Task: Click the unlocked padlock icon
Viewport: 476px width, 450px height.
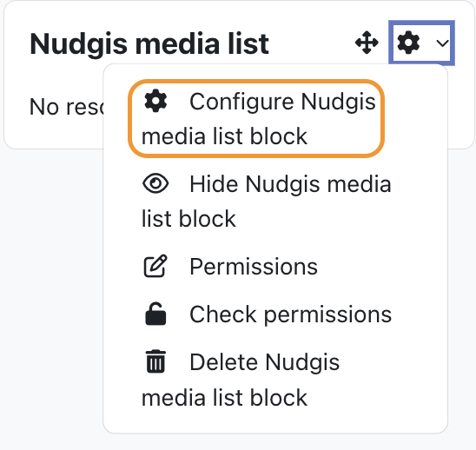Action: (155, 314)
